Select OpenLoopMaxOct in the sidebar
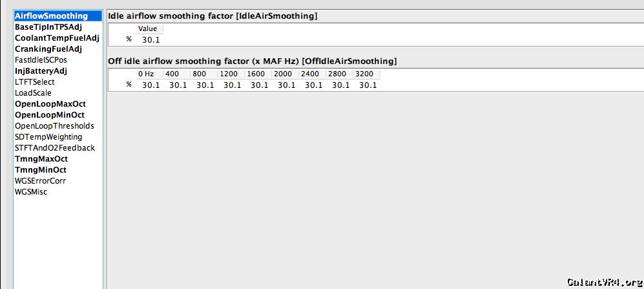This screenshot has height=289, width=644. (50, 104)
